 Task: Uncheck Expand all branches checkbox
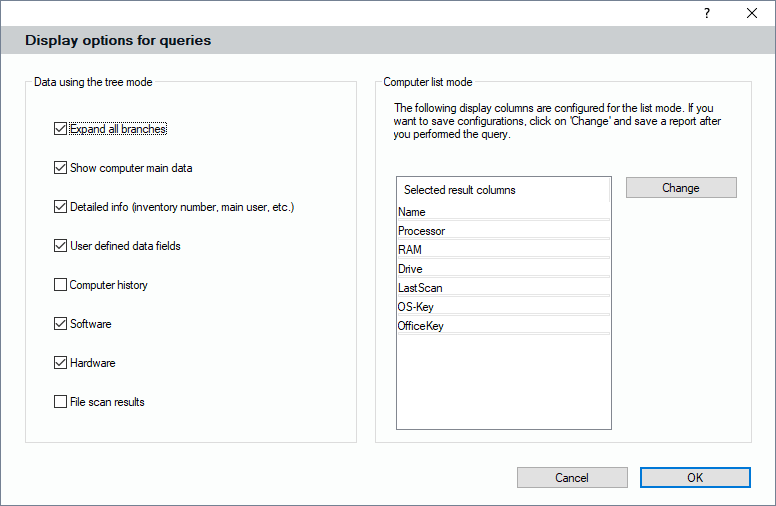[x=60, y=129]
